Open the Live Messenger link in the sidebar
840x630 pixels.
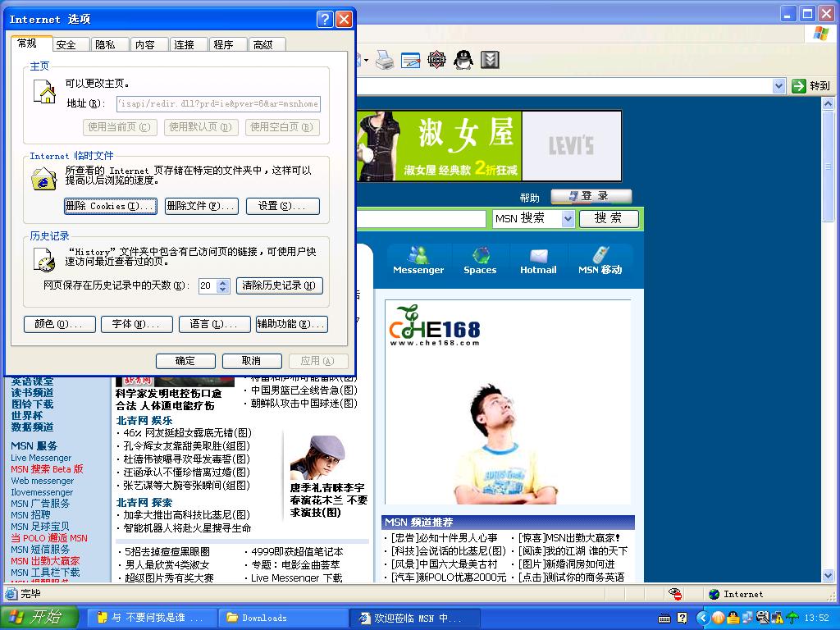pyautogui.click(x=41, y=458)
